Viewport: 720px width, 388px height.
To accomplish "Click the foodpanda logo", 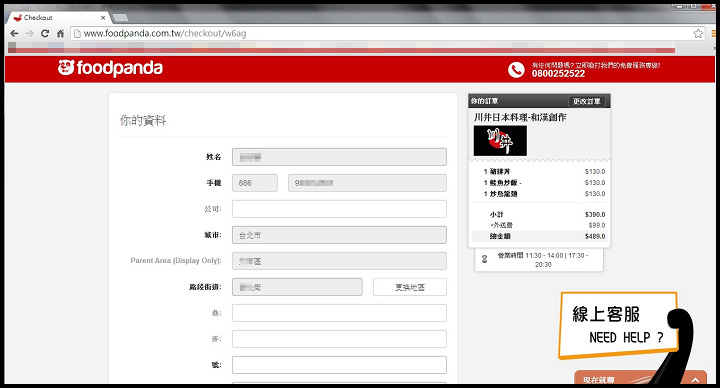I will pyautogui.click(x=110, y=68).
